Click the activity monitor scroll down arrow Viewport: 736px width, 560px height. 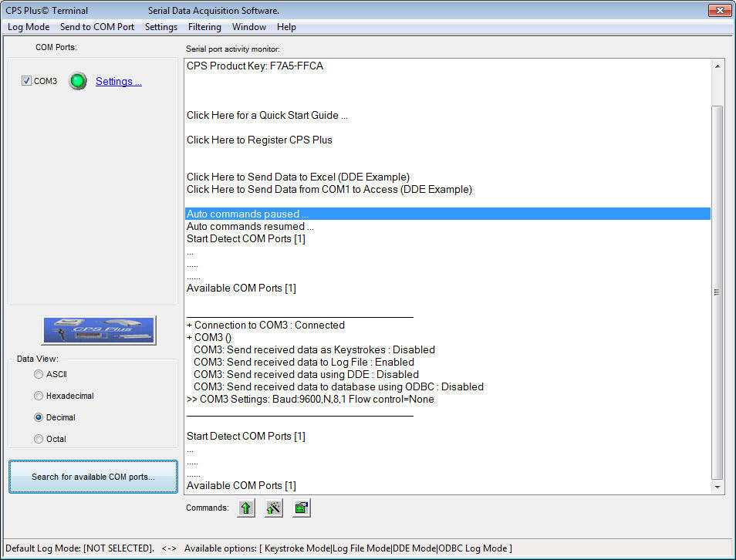pyautogui.click(x=717, y=487)
